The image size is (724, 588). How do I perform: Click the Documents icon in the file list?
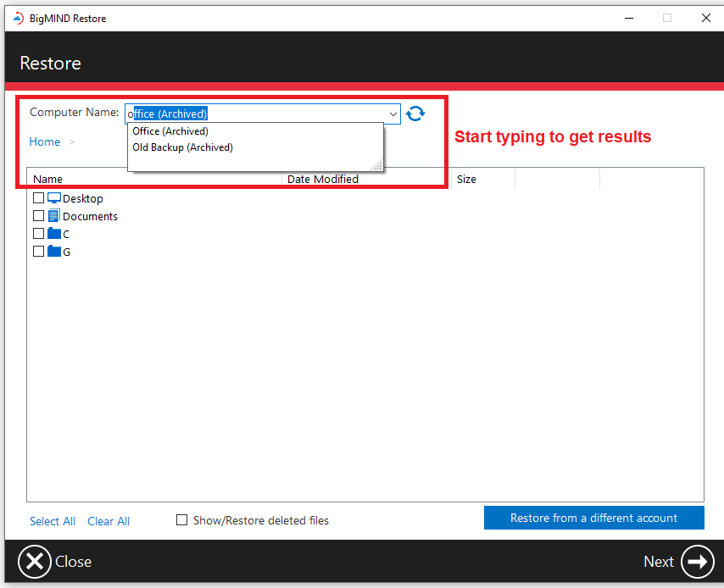55,216
